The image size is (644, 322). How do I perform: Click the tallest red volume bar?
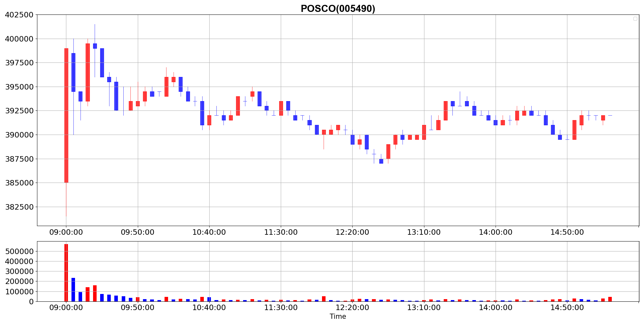[x=66, y=273]
